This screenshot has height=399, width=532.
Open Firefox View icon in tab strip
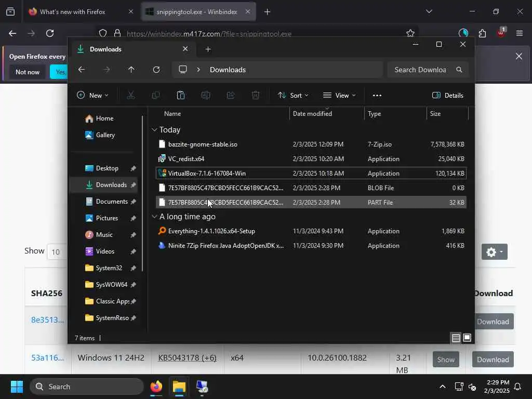pos(10,12)
